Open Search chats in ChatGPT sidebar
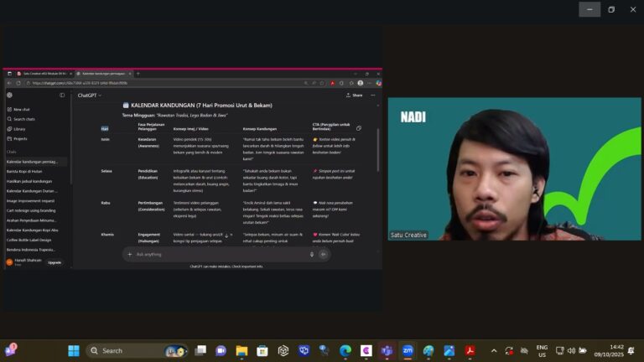Viewport: 644px width, 362px height. [x=23, y=119]
